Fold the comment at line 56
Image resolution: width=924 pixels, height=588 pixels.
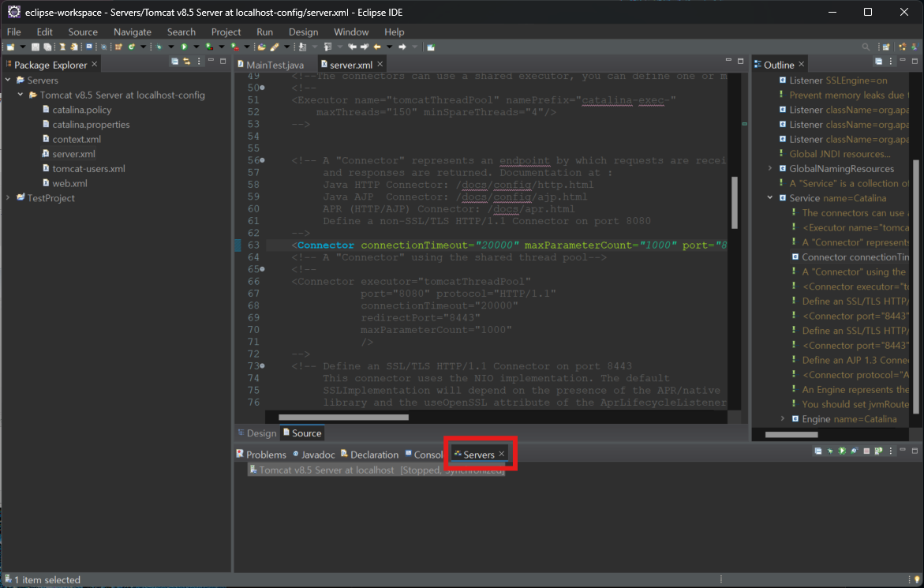coord(262,160)
